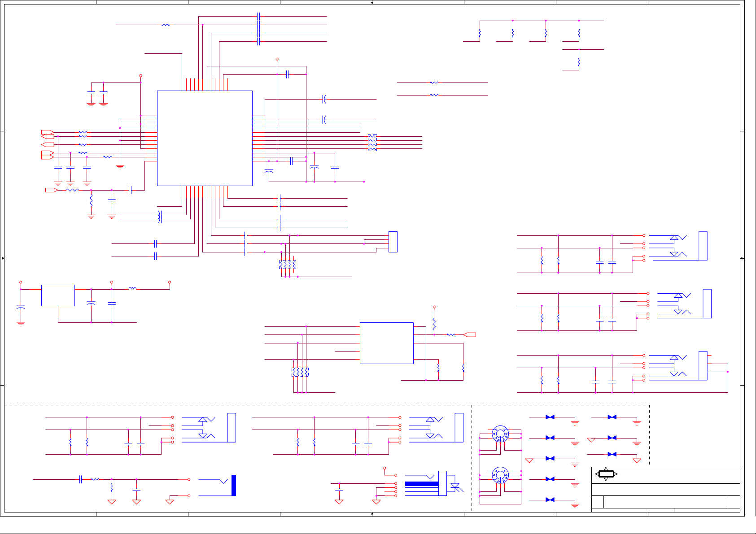
Task: Click the inductor coil symbol
Action: (132, 289)
